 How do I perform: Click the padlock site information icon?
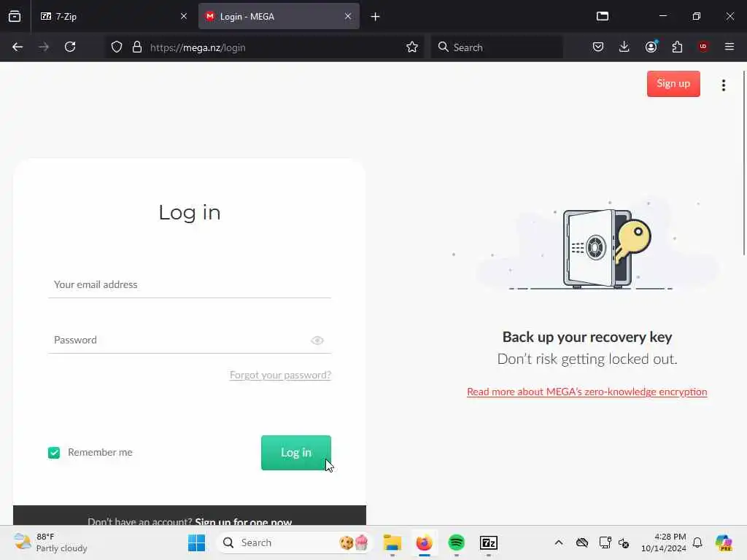[x=137, y=47]
